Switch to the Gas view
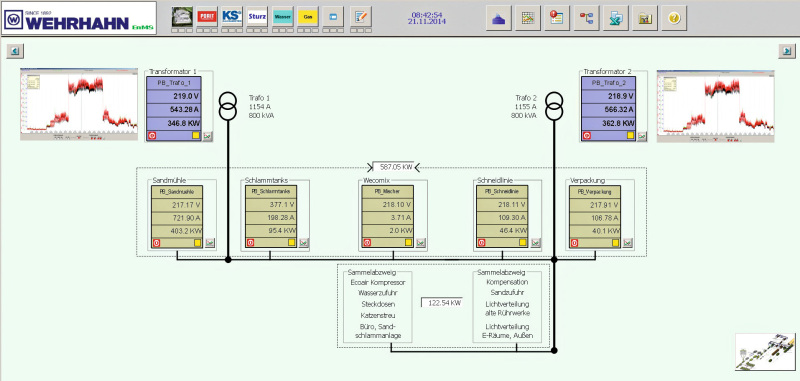Image resolution: width=800 pixels, height=381 pixels. pyautogui.click(x=308, y=16)
